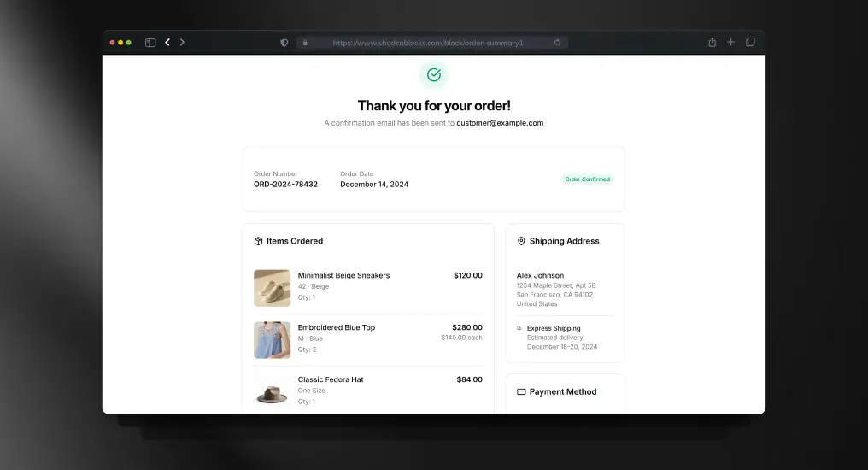Click the green checkmark success icon

pos(433,74)
